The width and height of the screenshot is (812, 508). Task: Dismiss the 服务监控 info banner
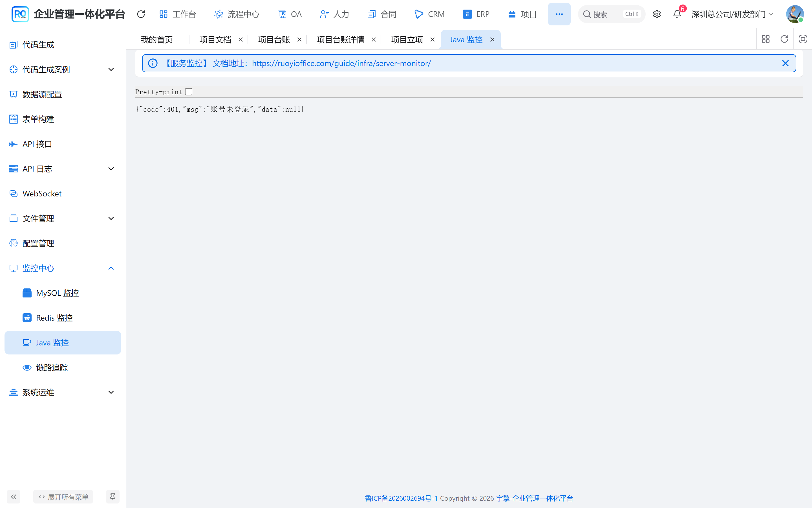(x=785, y=63)
